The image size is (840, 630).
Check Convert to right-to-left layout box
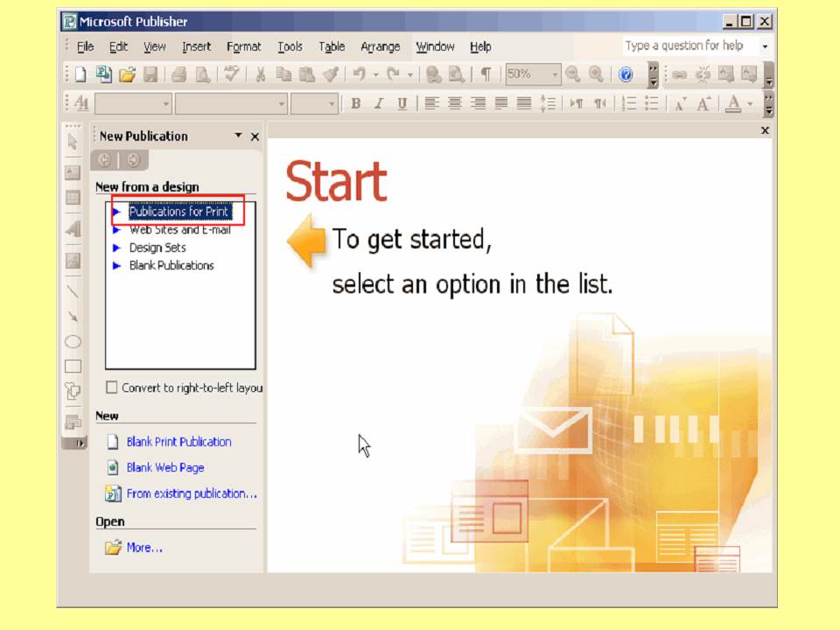(111, 388)
